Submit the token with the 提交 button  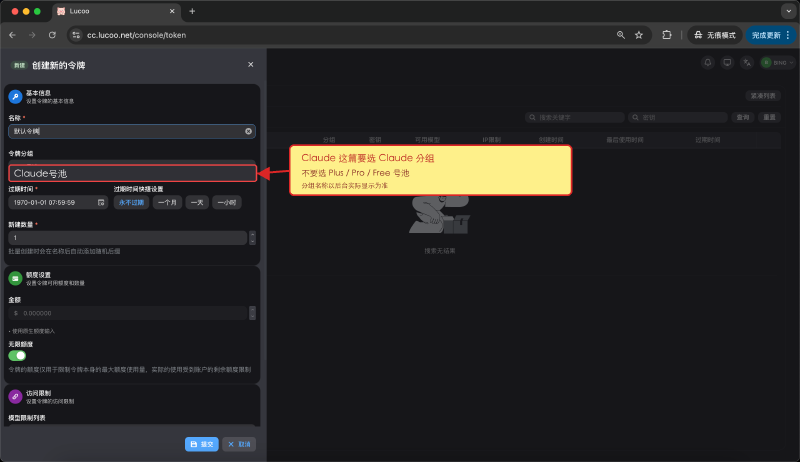[x=202, y=444]
